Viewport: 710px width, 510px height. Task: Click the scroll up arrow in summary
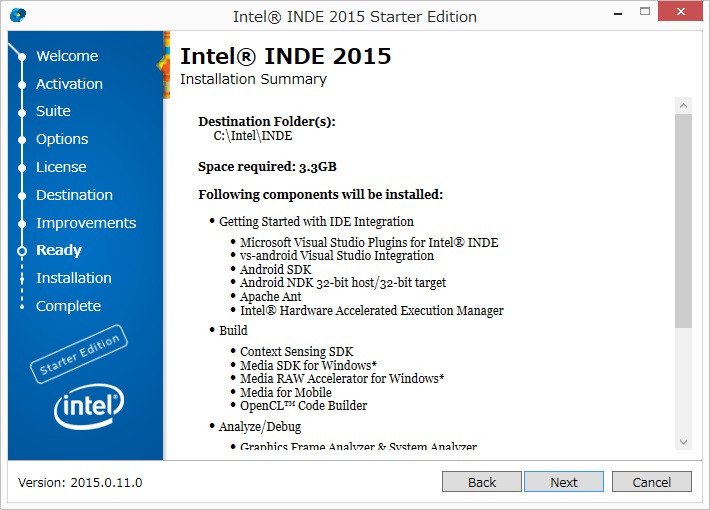click(683, 105)
